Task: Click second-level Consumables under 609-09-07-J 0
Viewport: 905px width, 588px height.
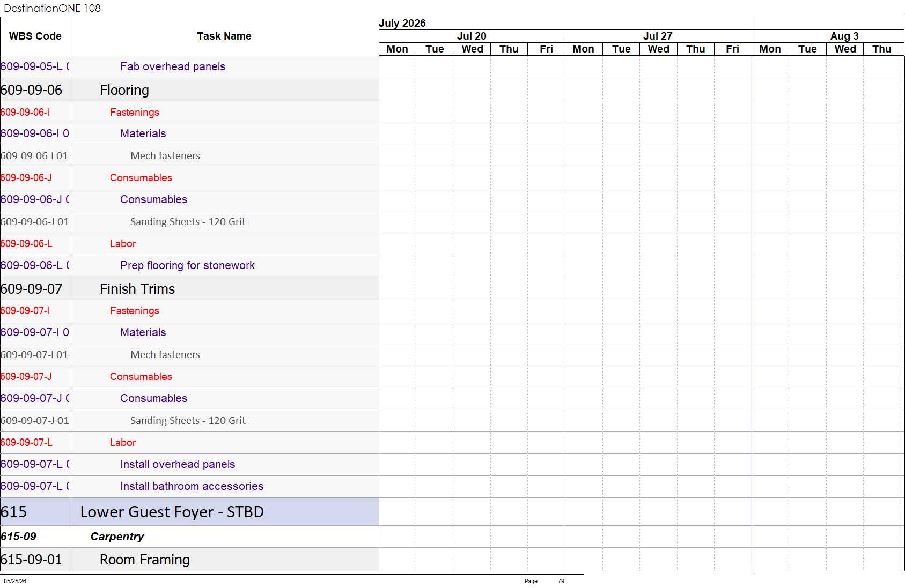Action: 154,398
